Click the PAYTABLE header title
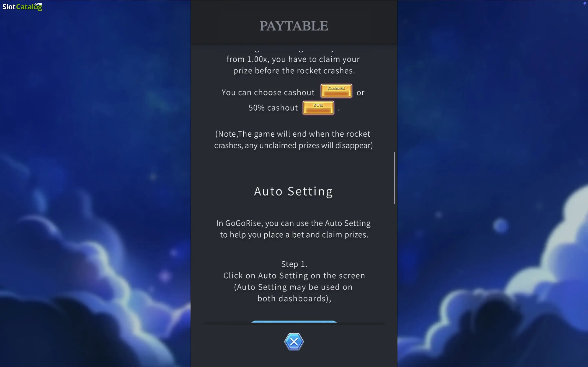The image size is (588, 367). (x=294, y=26)
